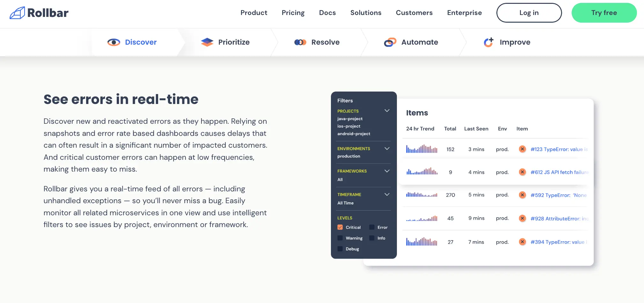Enable the Error level checkbox
The image size is (644, 303).
(372, 227)
